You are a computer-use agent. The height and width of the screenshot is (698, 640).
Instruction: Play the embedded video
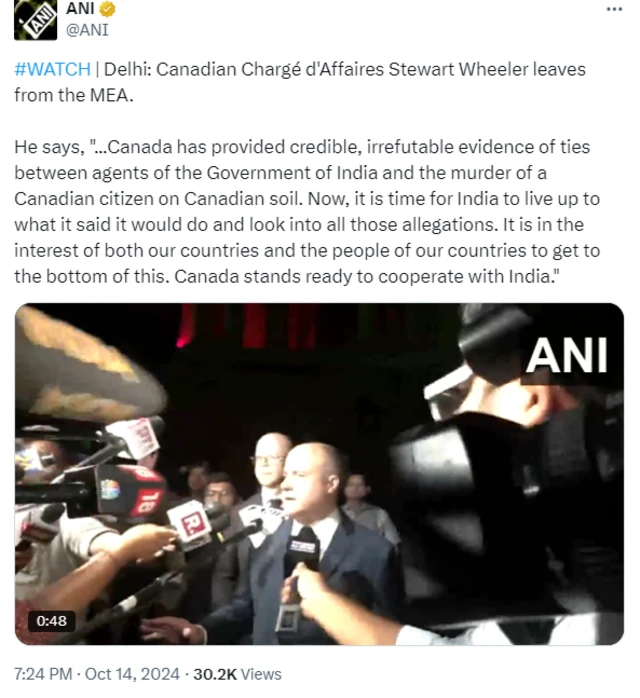tap(319, 474)
